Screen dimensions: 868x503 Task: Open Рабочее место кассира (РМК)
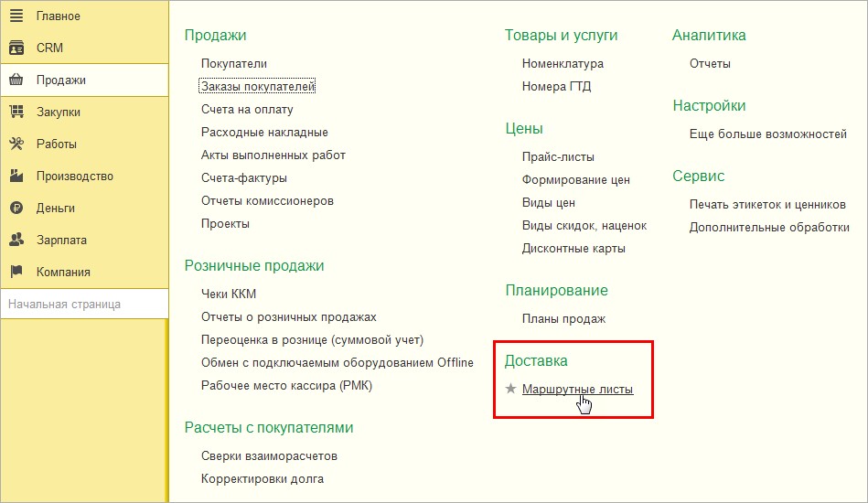pyautogui.click(x=287, y=386)
